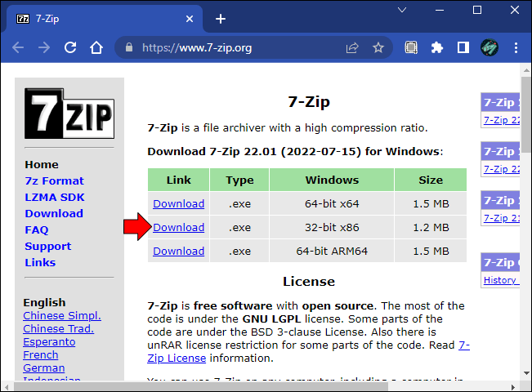This screenshot has width=532, height=392.
Task: Open the History link in right panel
Action: click(501, 280)
